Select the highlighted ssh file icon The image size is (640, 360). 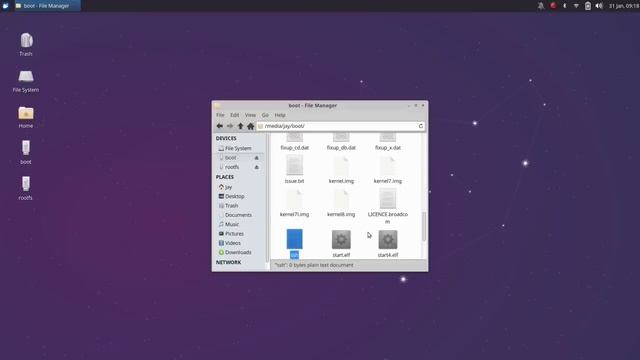pyautogui.click(x=294, y=239)
